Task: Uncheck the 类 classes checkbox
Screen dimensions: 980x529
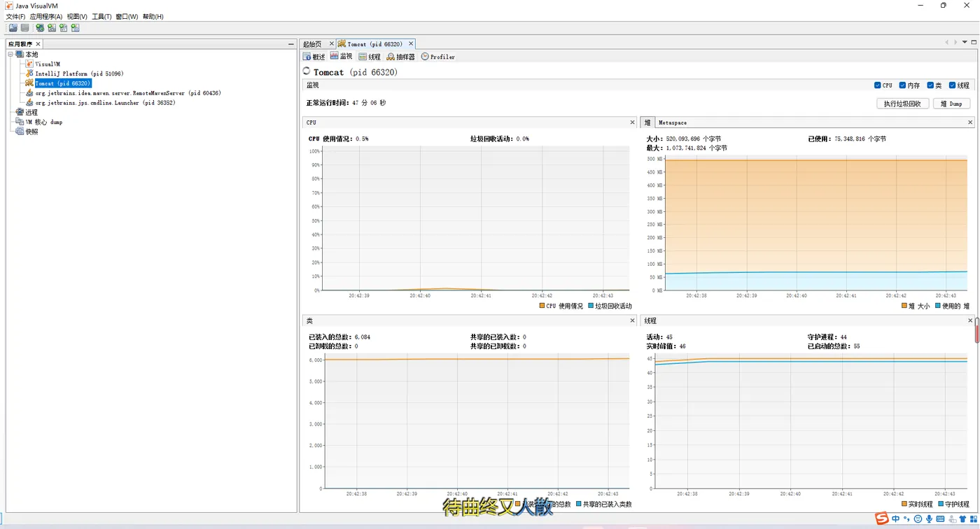Action: (x=931, y=85)
